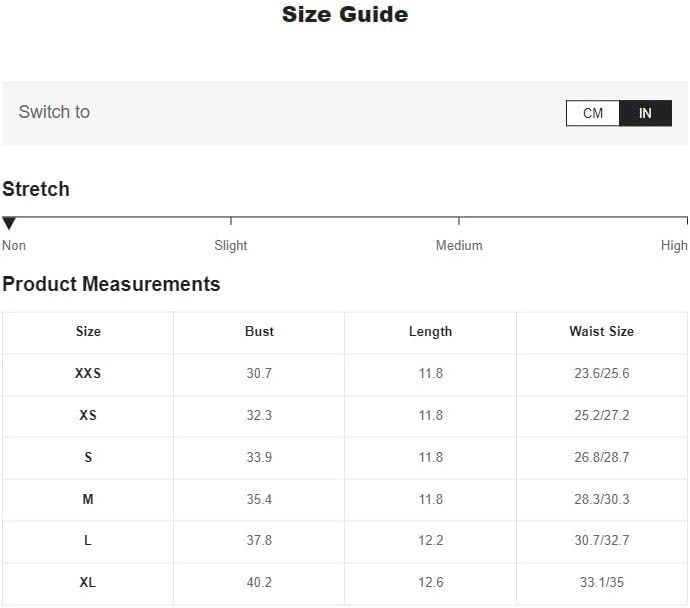
Task: Click the M length value 11.8
Action: [430, 499]
